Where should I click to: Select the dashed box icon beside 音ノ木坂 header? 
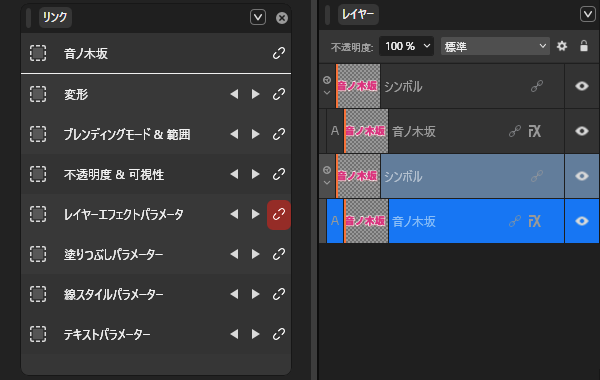38,53
